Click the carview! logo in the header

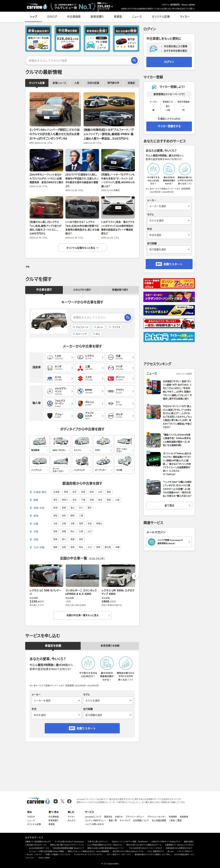37,6
